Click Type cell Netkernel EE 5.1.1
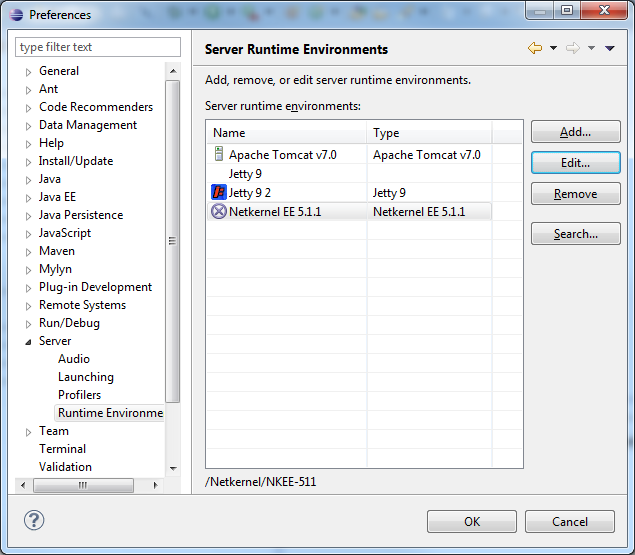This screenshot has height=555, width=635. point(419,211)
